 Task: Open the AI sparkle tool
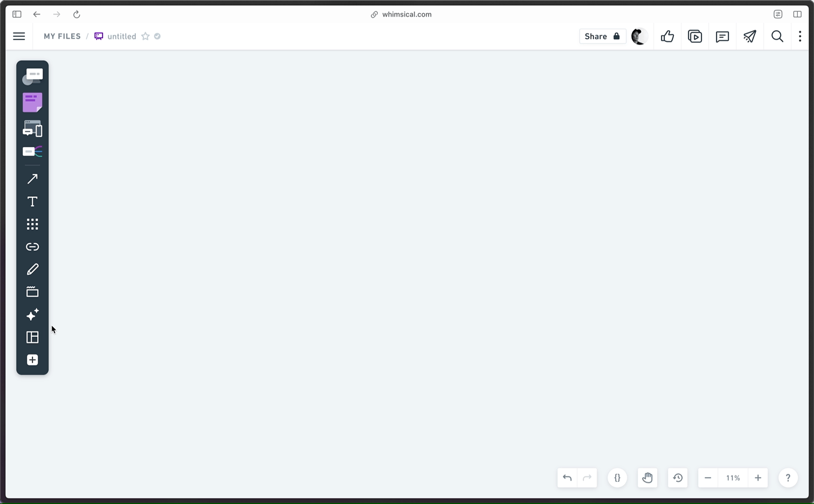32,314
